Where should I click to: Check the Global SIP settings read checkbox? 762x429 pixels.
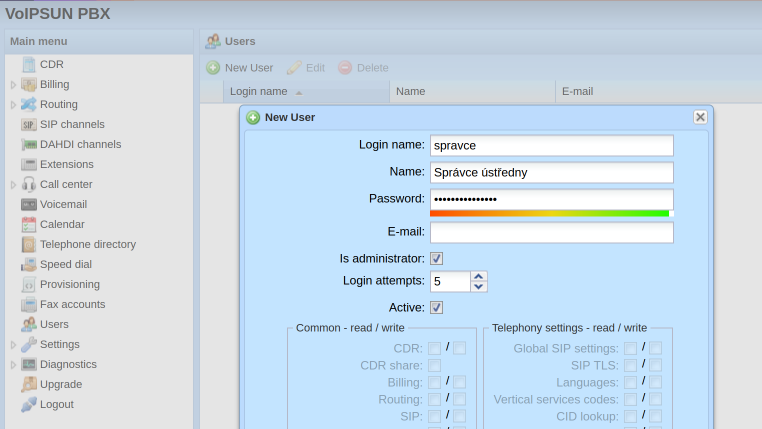pyautogui.click(x=630, y=348)
